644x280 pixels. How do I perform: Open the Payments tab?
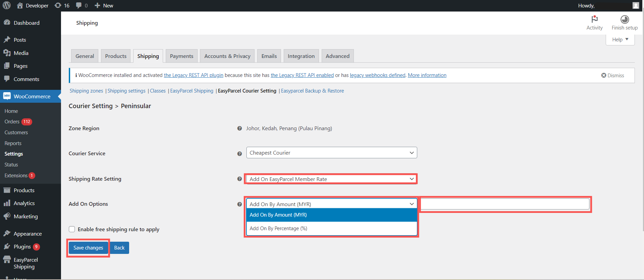coord(182,56)
